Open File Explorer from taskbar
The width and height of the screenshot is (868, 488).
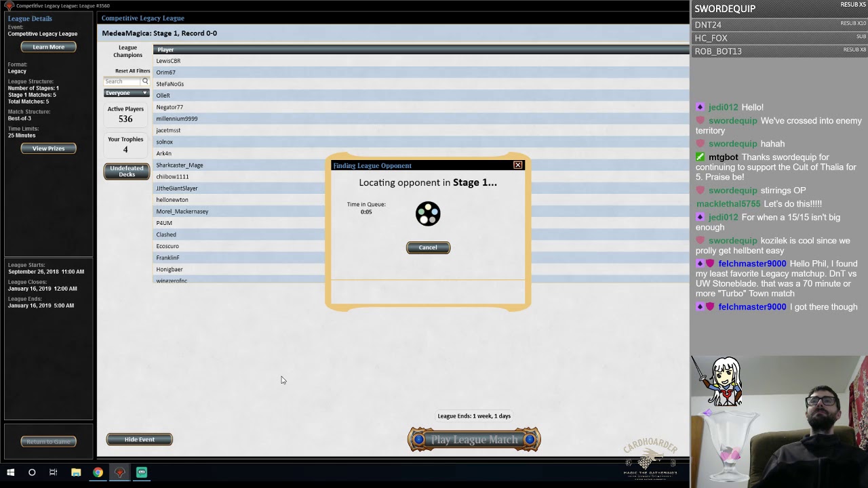click(x=76, y=472)
